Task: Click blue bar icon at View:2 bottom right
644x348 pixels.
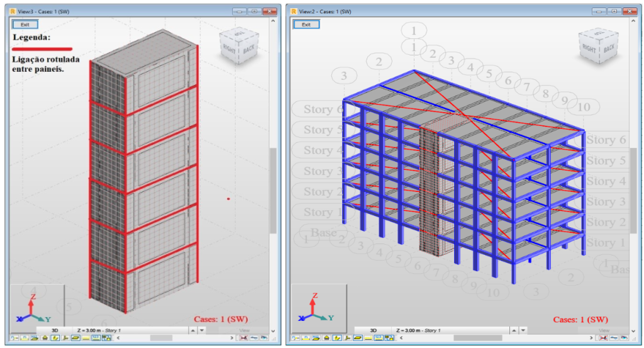Action: 614,338
